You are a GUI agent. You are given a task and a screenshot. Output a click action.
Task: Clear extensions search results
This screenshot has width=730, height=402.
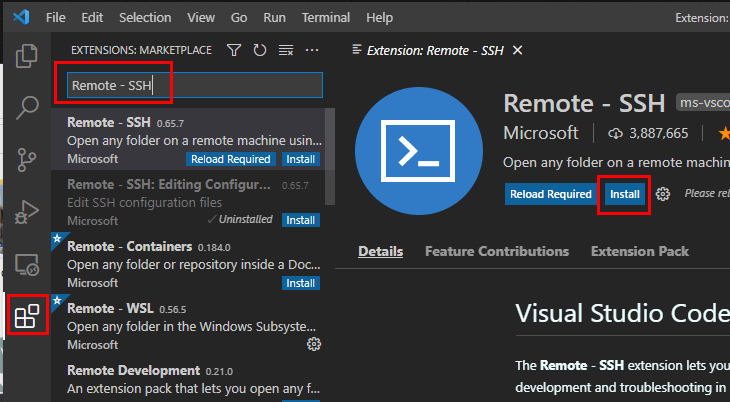point(286,50)
